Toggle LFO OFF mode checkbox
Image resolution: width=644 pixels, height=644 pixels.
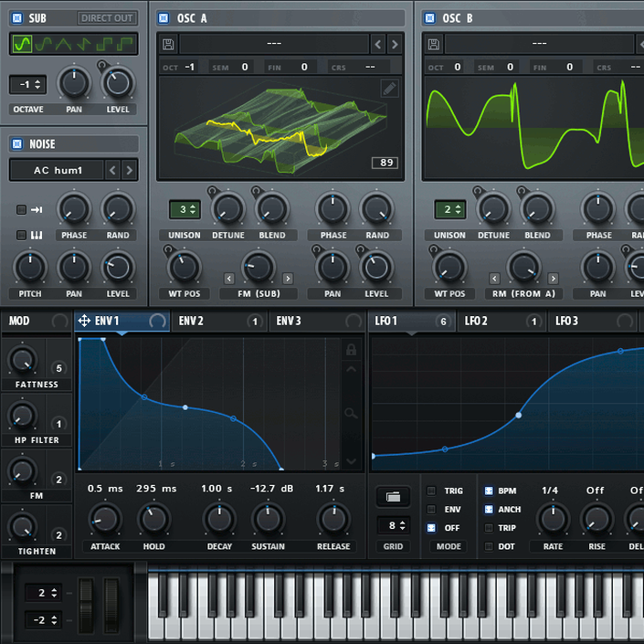click(431, 528)
